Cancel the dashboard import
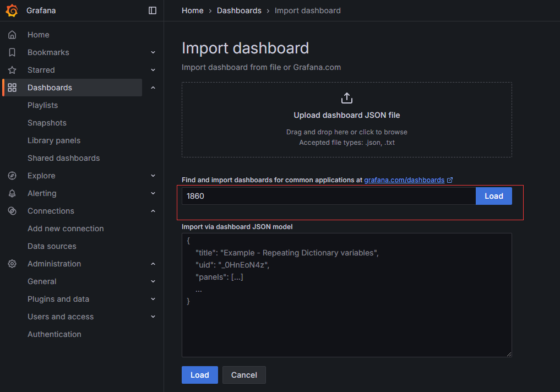 click(244, 375)
